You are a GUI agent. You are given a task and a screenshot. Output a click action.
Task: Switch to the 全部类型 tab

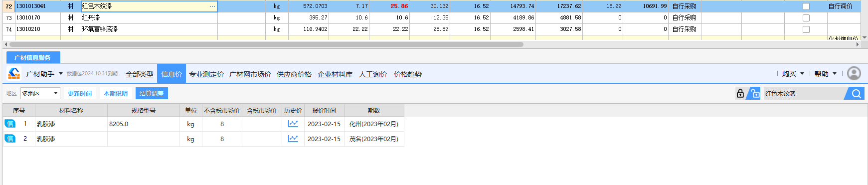[140, 74]
